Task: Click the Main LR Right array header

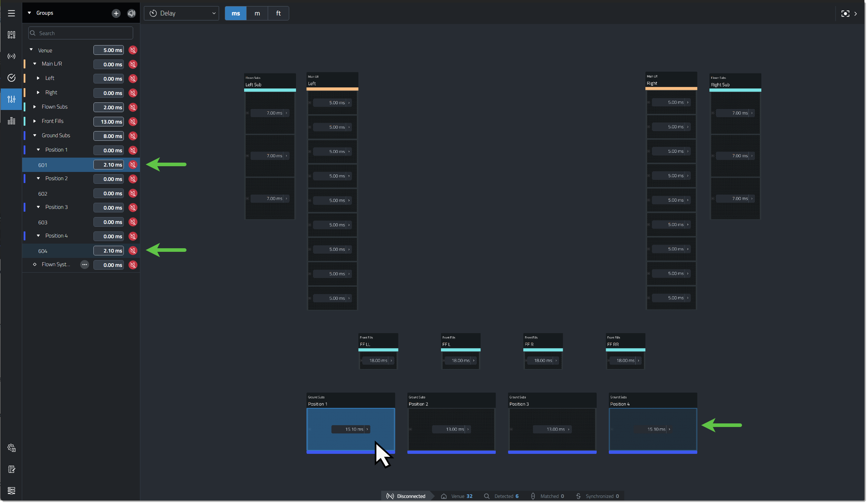Action: (671, 81)
